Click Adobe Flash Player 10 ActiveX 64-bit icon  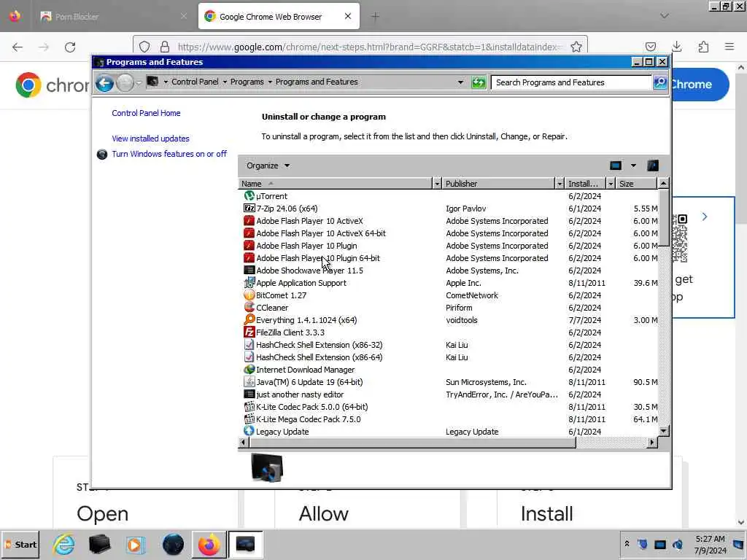click(x=249, y=233)
